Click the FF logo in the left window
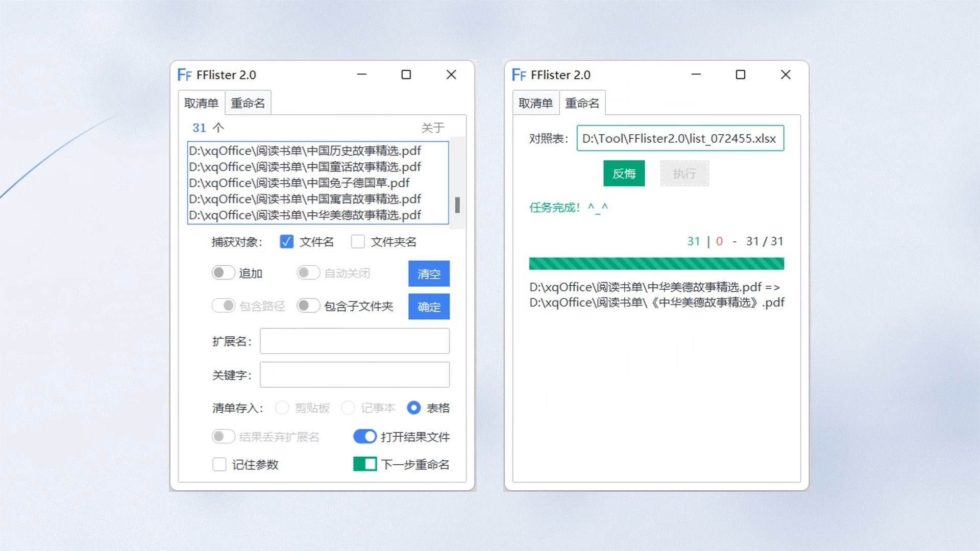 click(x=184, y=75)
